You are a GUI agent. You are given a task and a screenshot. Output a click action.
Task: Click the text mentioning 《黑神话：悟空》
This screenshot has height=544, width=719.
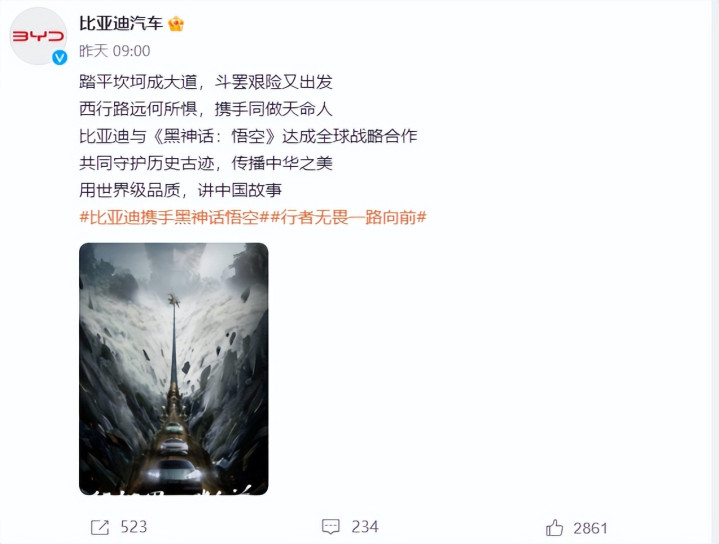pos(214,136)
